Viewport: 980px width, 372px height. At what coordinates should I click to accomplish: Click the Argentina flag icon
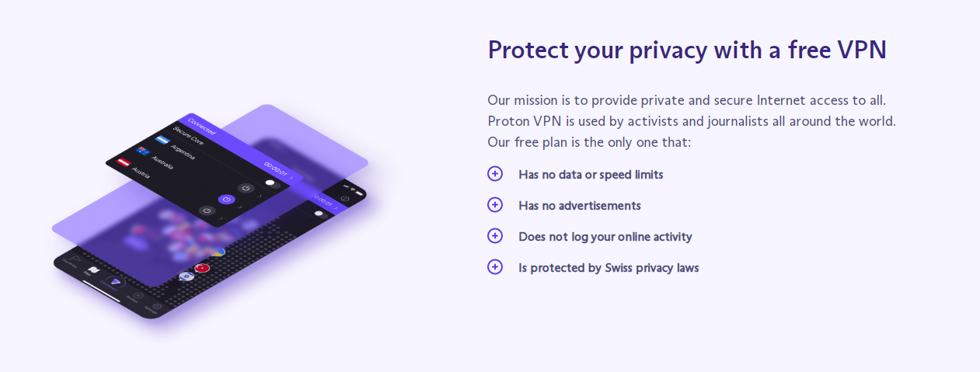click(x=162, y=141)
